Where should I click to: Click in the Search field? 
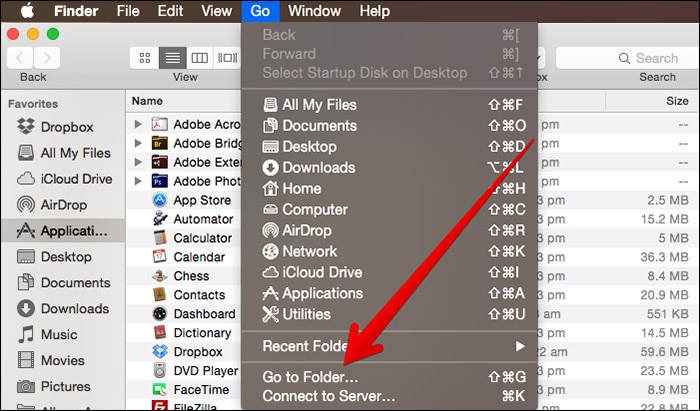click(627, 58)
